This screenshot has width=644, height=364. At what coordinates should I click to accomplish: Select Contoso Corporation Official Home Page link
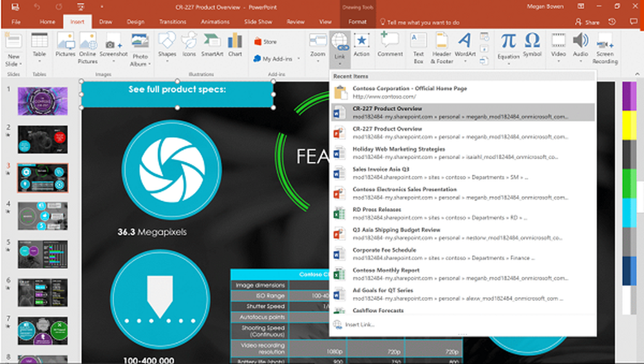point(463,92)
